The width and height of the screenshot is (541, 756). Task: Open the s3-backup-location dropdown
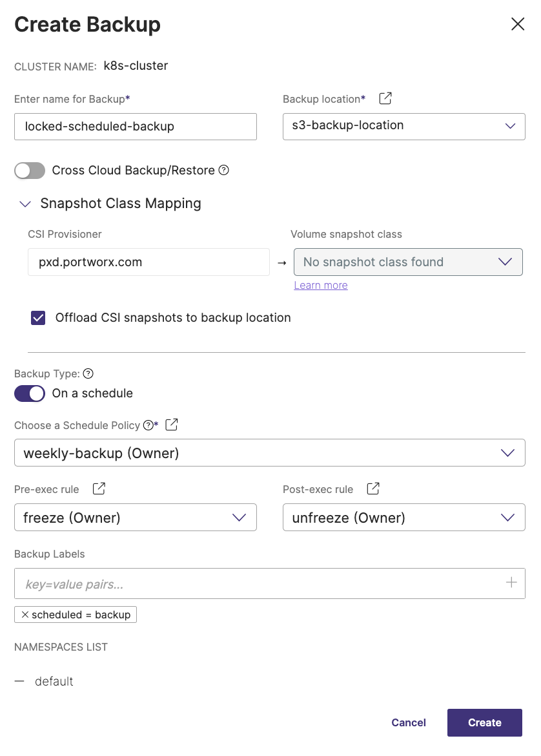click(x=403, y=126)
